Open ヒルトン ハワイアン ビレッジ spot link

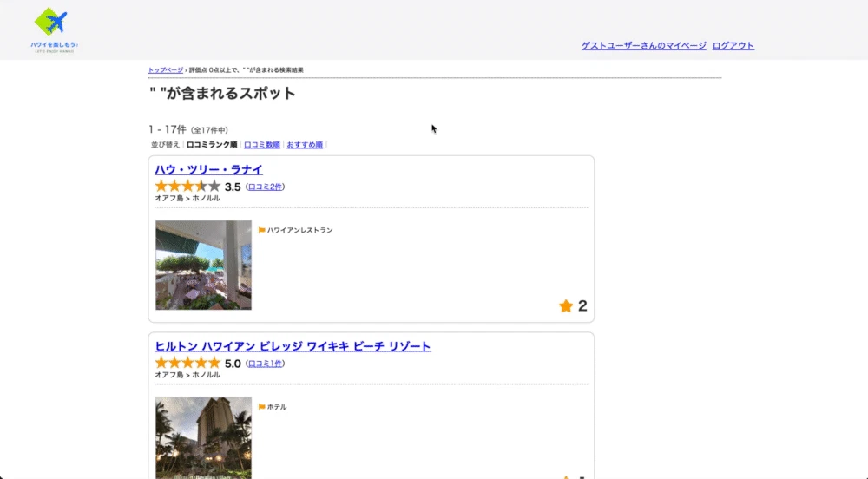[293, 346]
